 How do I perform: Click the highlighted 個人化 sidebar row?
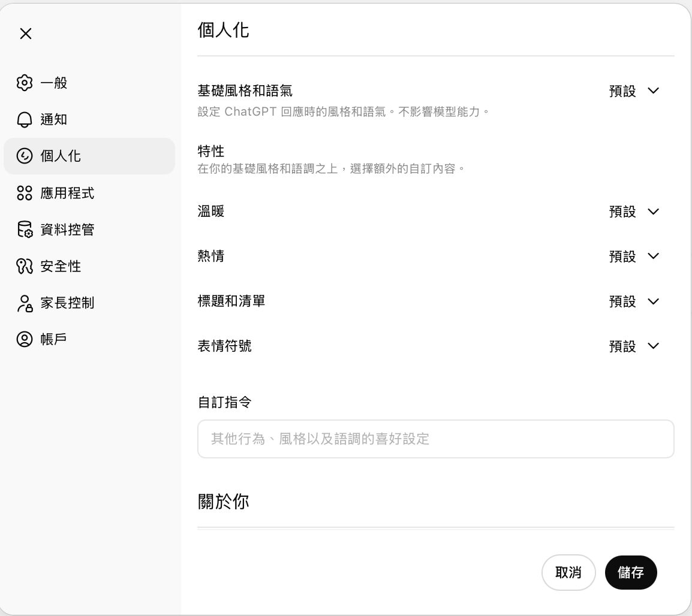tap(89, 156)
